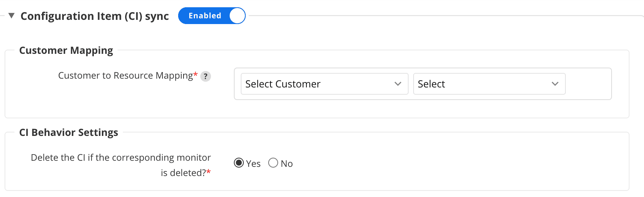Select the Customer Mapping section title

[x=66, y=50]
